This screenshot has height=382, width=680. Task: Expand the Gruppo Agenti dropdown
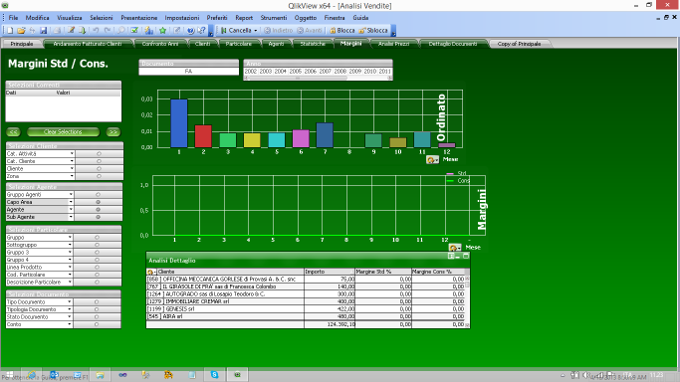[71, 195]
